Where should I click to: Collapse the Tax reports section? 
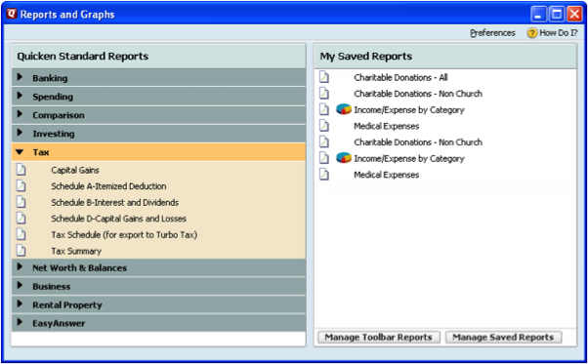click(20, 152)
